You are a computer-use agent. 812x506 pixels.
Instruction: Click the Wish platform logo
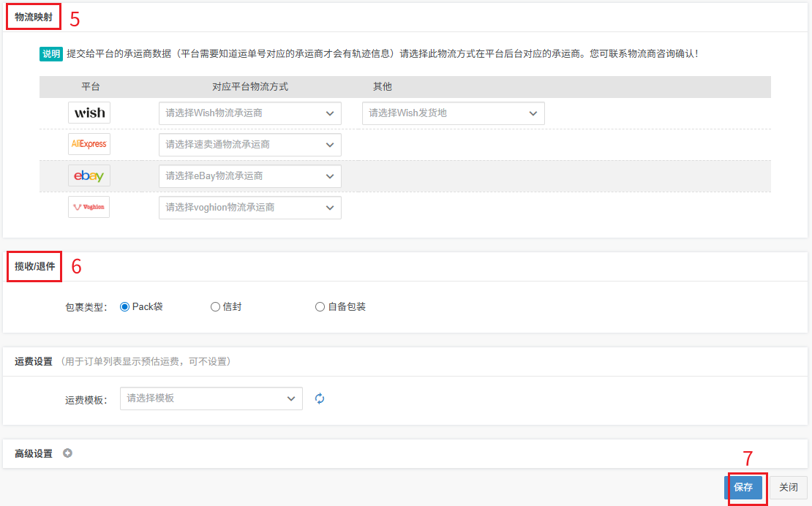point(89,113)
